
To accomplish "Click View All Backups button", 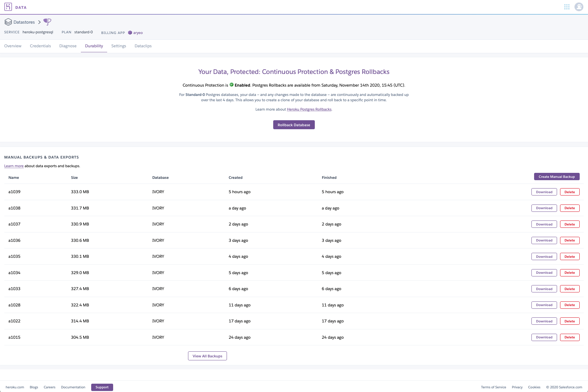I will pos(207,356).
